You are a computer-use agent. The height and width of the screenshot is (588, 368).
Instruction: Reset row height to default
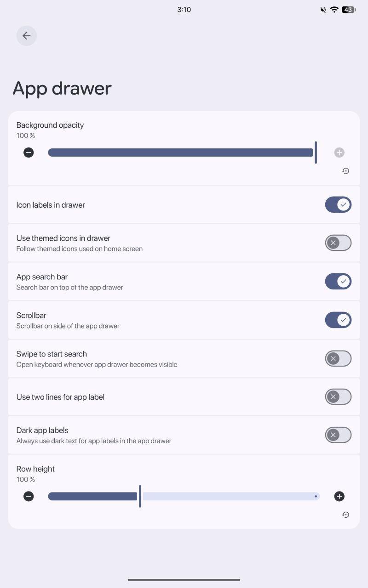[x=345, y=514]
